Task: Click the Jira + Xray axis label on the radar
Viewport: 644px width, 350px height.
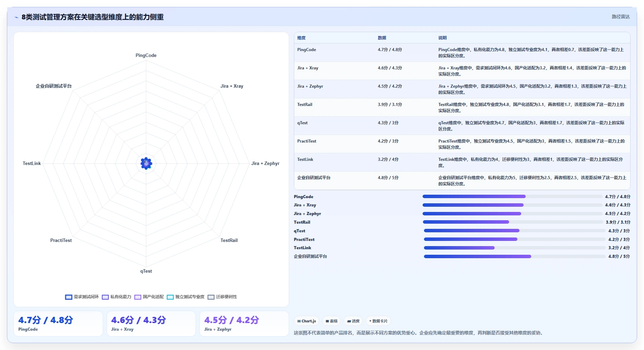Action: tap(232, 86)
